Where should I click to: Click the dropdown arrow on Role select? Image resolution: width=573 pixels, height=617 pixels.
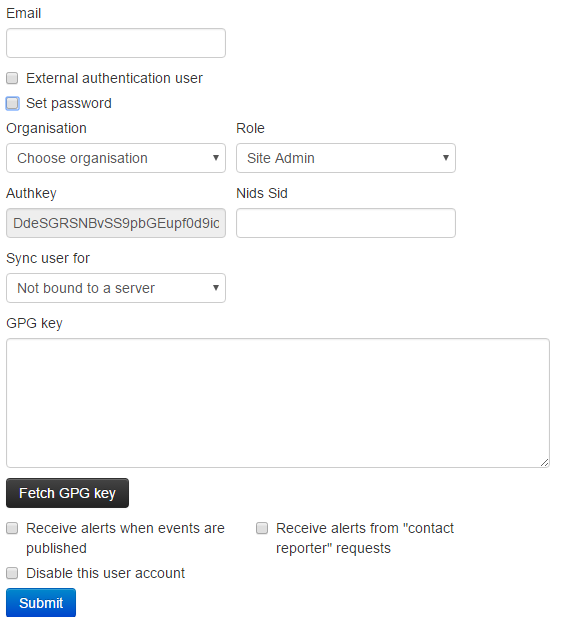pyautogui.click(x=446, y=158)
